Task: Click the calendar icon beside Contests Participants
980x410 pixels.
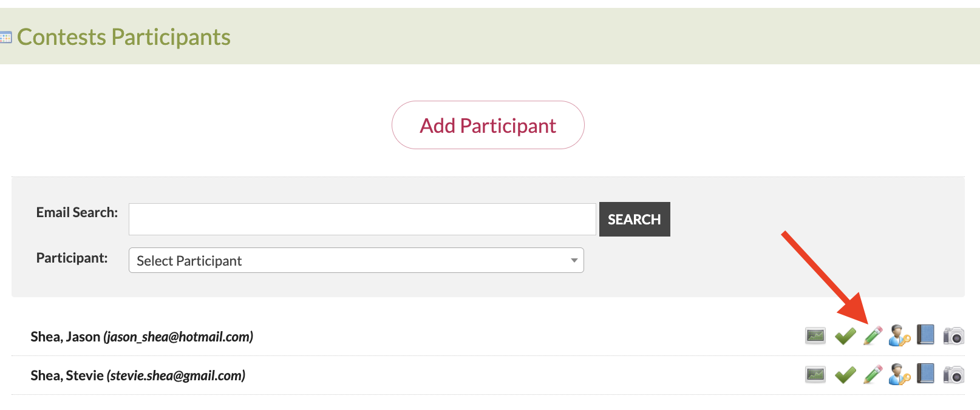Action: [6, 38]
